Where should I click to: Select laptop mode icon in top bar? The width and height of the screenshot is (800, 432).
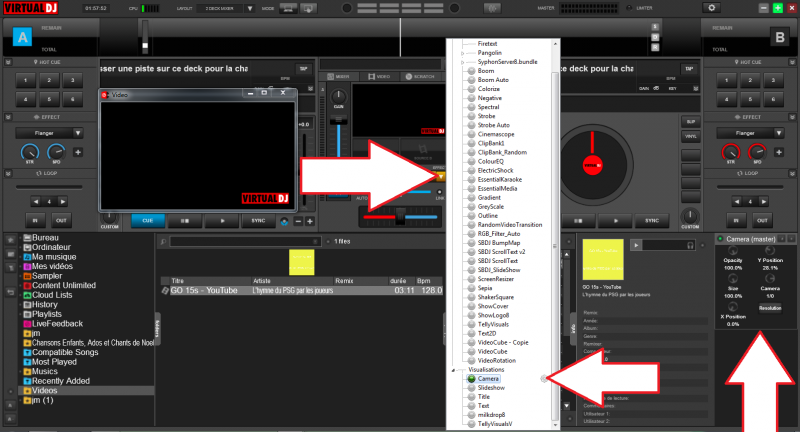click(x=288, y=8)
